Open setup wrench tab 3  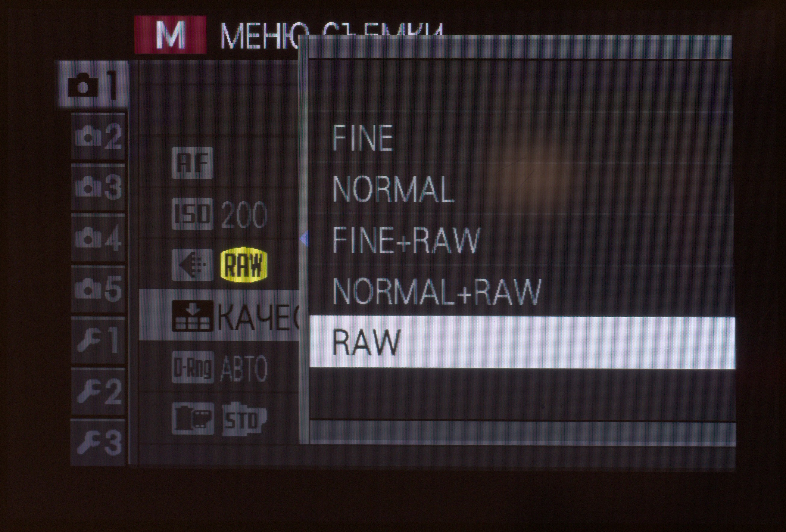(98, 443)
